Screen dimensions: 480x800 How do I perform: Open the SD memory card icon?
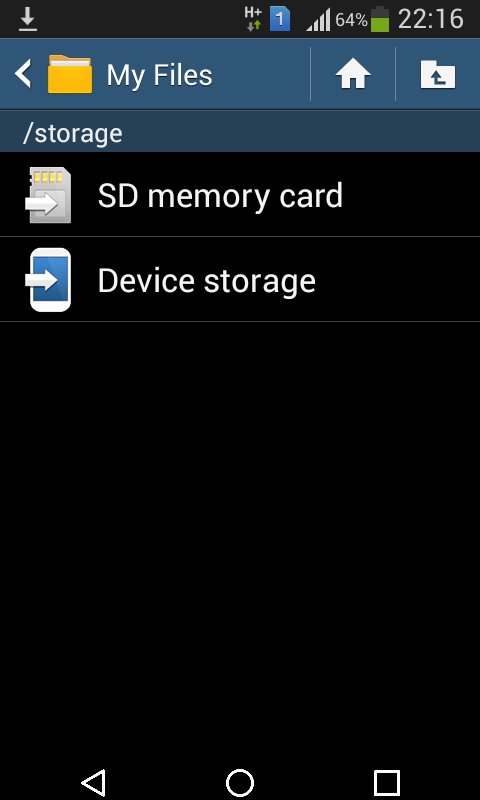pyautogui.click(x=48, y=195)
